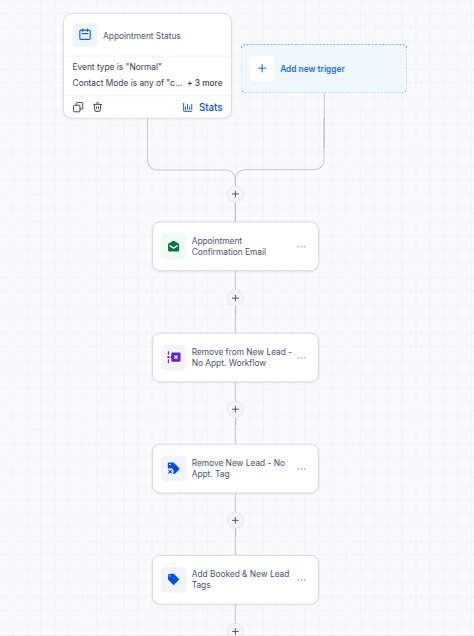
Task: Add step below Appointment Confirmation Email
Action: (235, 298)
